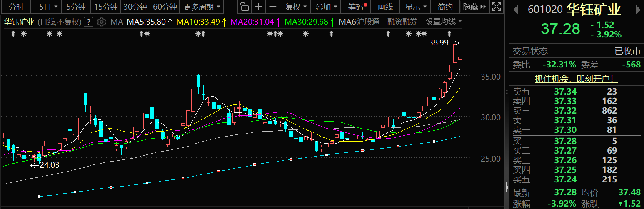Go to previous stock with left arrow

point(515,9)
